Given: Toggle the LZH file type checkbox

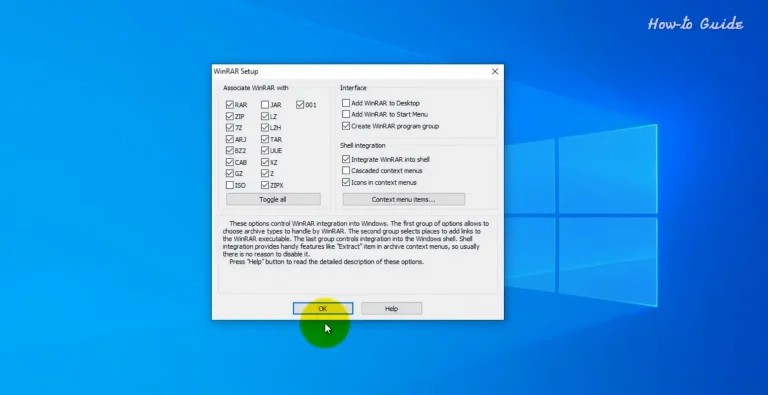Looking at the screenshot, I should coord(265,128).
